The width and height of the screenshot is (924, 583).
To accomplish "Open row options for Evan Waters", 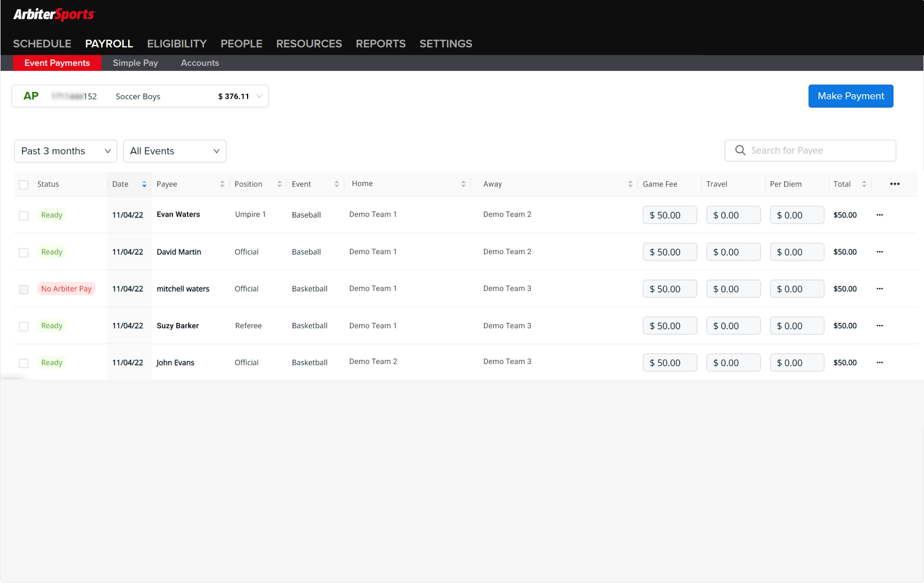I will [x=879, y=215].
